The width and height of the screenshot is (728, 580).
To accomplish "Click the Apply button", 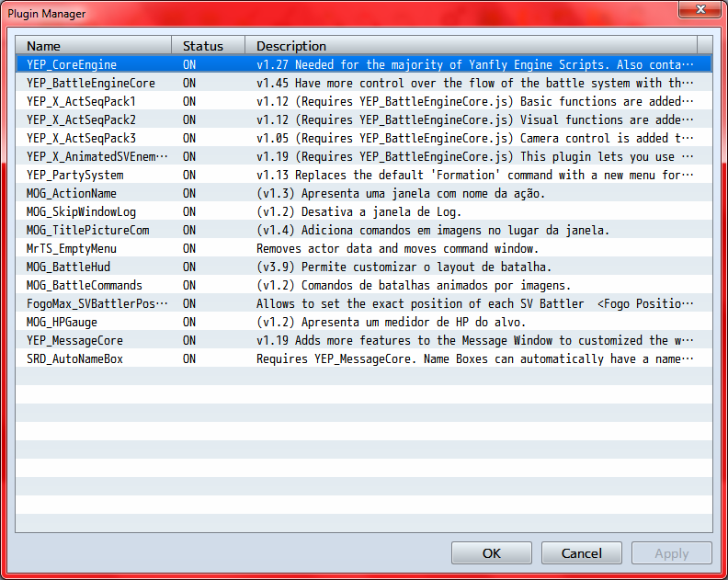I will coord(671,553).
